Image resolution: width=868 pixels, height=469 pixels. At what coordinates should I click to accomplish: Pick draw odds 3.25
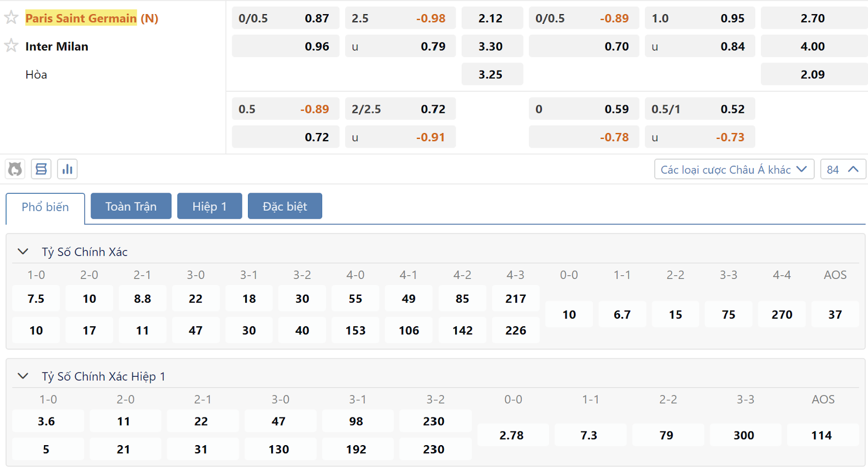tap(492, 74)
